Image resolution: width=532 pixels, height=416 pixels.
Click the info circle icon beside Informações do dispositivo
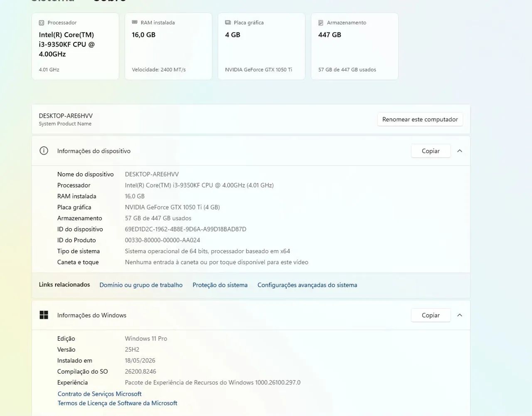click(44, 151)
